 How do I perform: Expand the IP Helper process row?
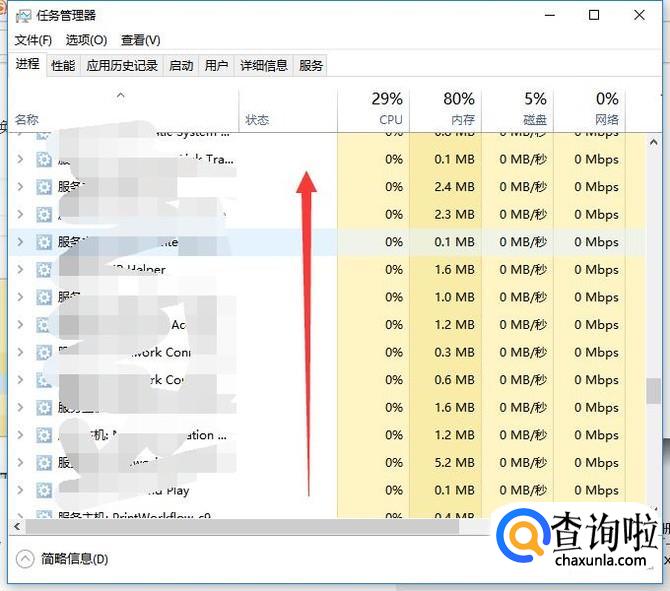[20, 269]
